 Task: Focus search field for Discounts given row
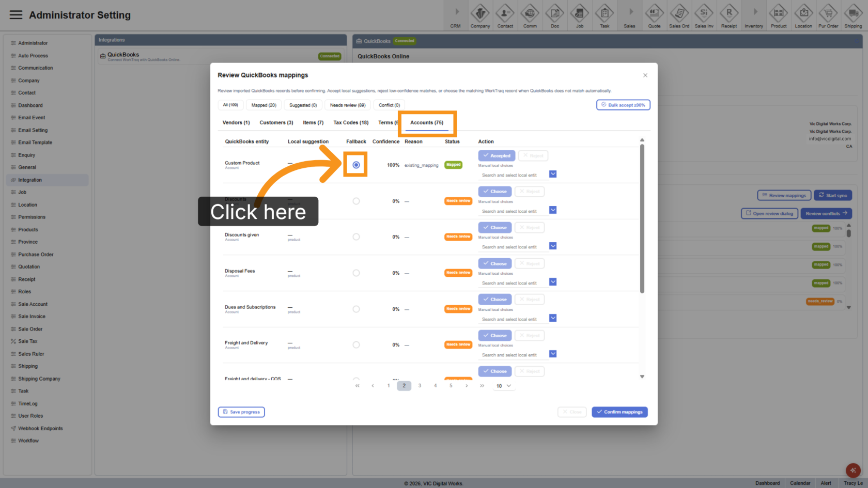(513, 247)
